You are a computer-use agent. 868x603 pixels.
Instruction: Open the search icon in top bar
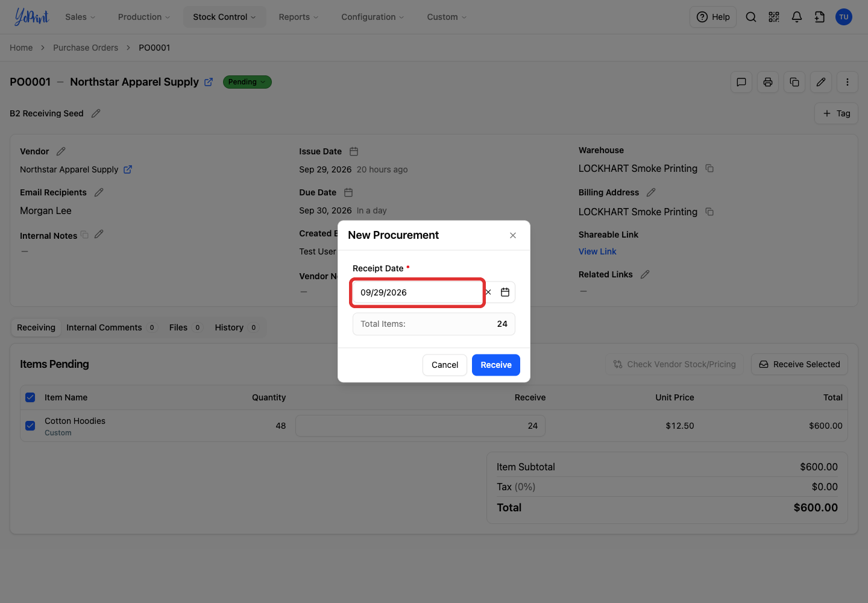751,17
